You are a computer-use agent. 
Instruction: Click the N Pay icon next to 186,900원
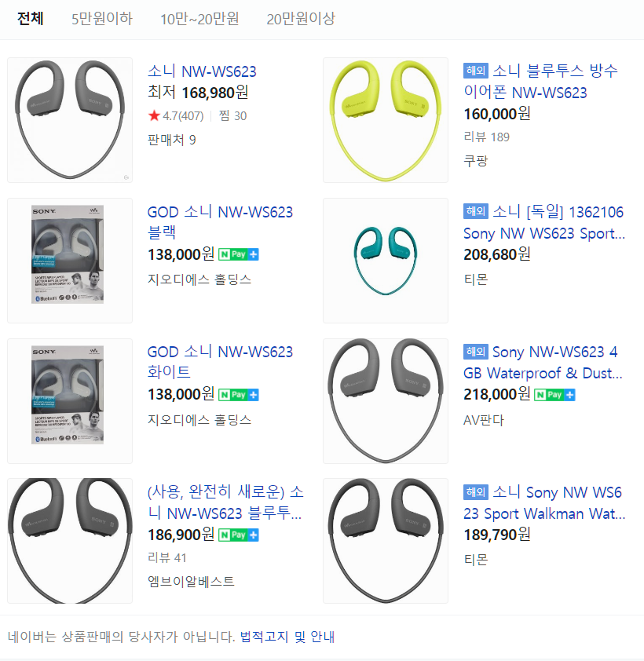coord(238,535)
